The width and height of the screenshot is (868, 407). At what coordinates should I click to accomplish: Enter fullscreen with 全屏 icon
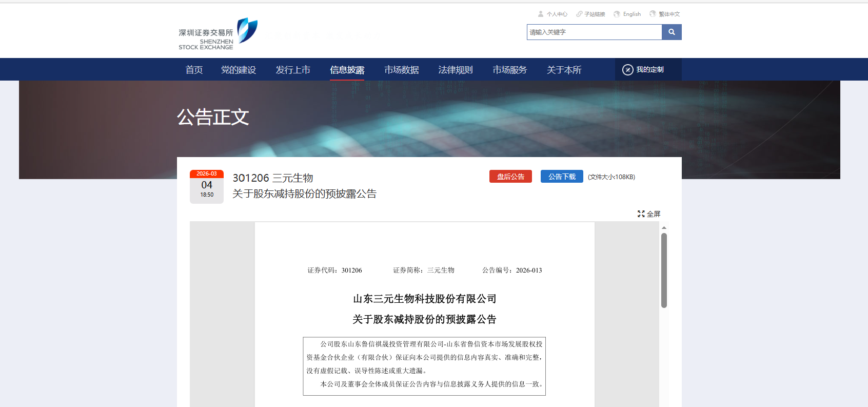pyautogui.click(x=649, y=214)
